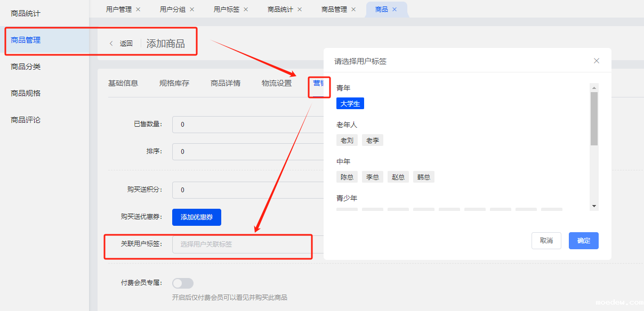Viewport: 644px width, 311px height.
Task: Confirm with the 确定 button
Action: [583, 241]
